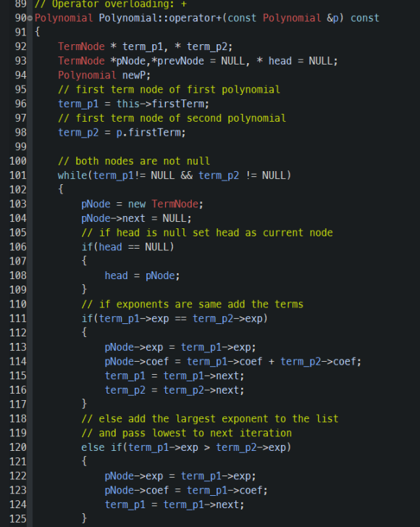Place cursor on 'Polynomial newP;' declaration

(x=104, y=75)
